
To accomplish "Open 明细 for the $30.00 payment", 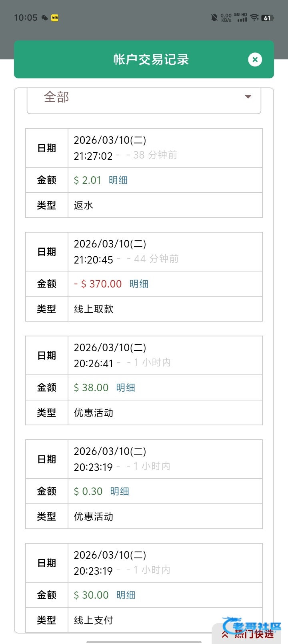I will [126, 595].
